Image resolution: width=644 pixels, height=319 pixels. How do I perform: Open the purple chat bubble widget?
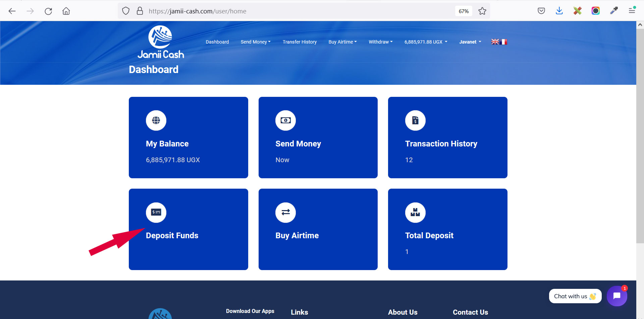(616, 296)
